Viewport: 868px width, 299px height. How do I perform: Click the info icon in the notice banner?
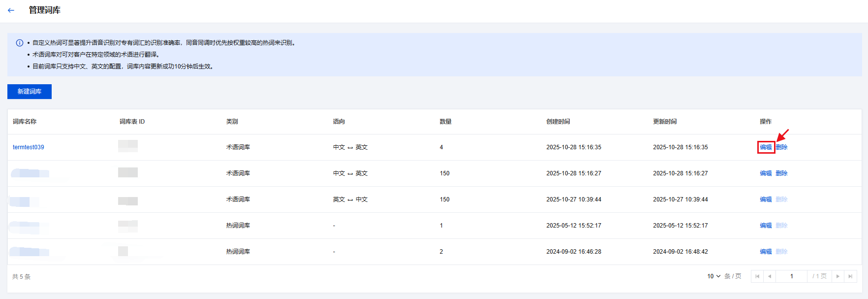pos(20,43)
